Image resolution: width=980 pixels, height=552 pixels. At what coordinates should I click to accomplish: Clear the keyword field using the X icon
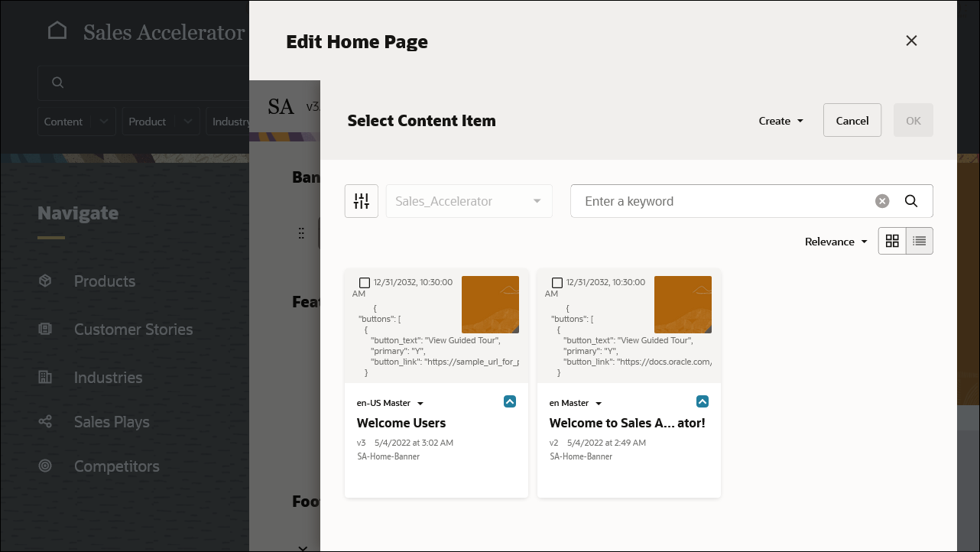click(x=881, y=200)
